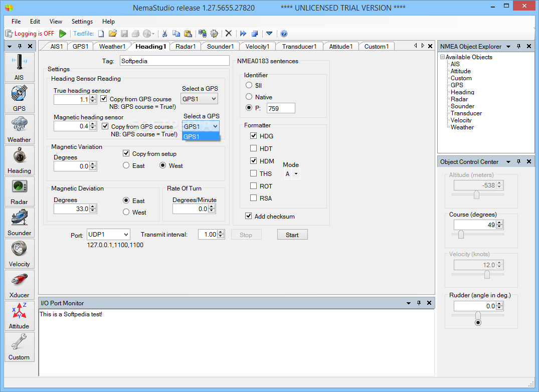The image size is (539, 392).
Task: Click the copy icon in toolbar
Action: [176, 33]
